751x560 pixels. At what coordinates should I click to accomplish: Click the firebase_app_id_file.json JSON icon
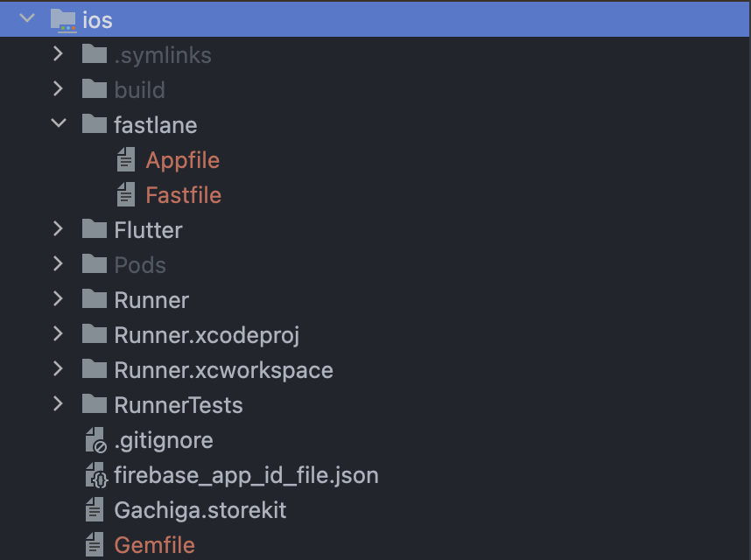(97, 475)
